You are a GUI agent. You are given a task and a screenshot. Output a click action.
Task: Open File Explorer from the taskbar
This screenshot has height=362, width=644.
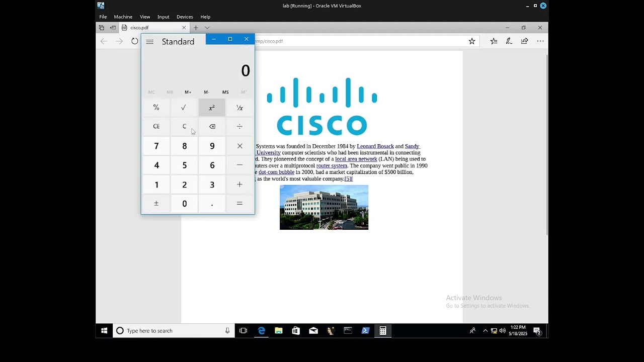pos(279,331)
